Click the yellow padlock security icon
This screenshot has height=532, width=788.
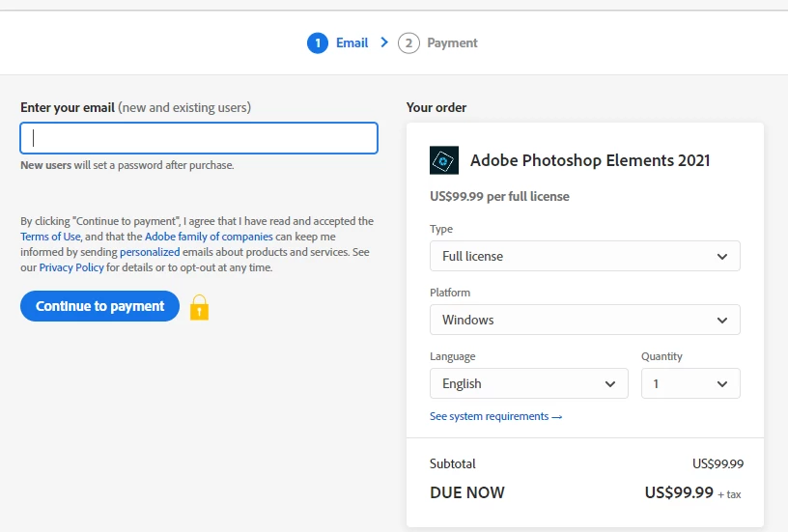point(199,307)
